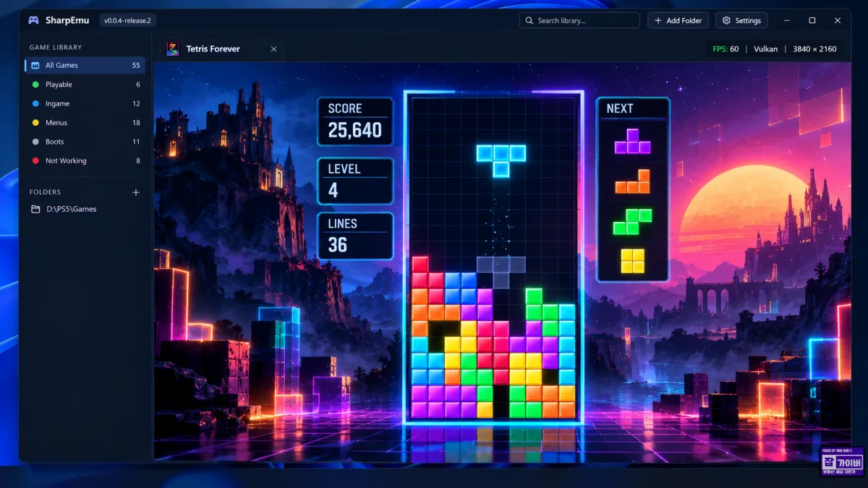
Task: Filter by Boots status
Action: [x=85, y=142]
